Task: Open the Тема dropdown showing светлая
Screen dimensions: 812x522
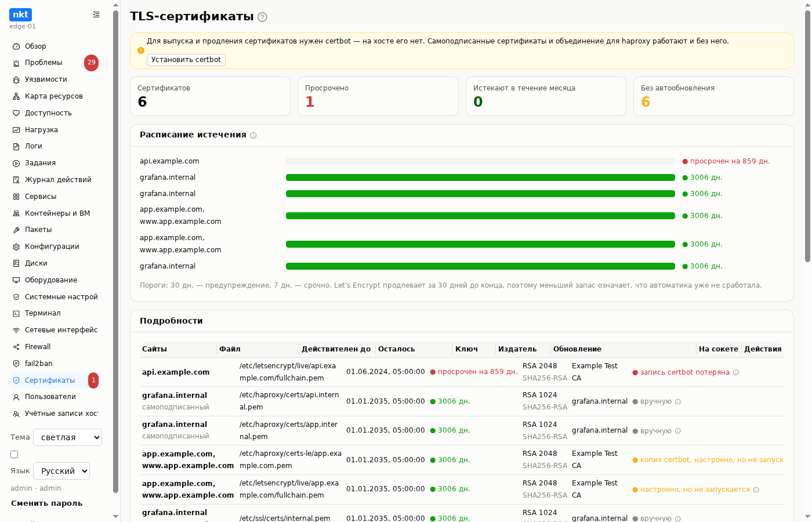Action: tap(67, 437)
